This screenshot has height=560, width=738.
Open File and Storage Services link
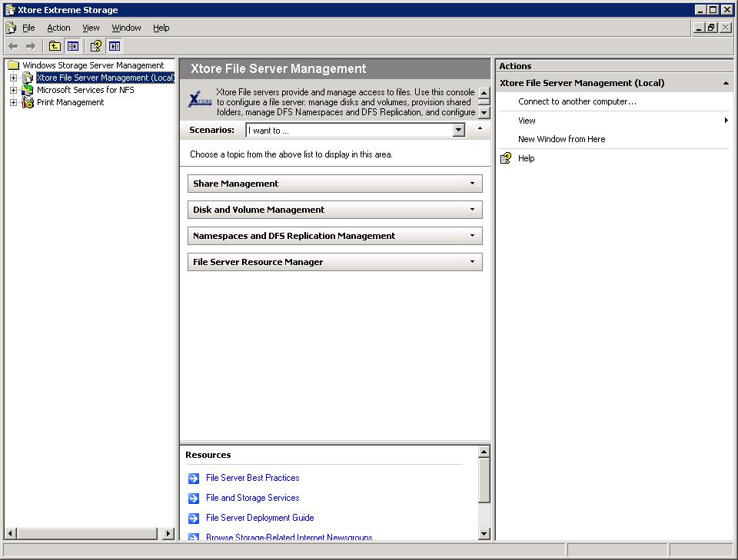pos(252,498)
